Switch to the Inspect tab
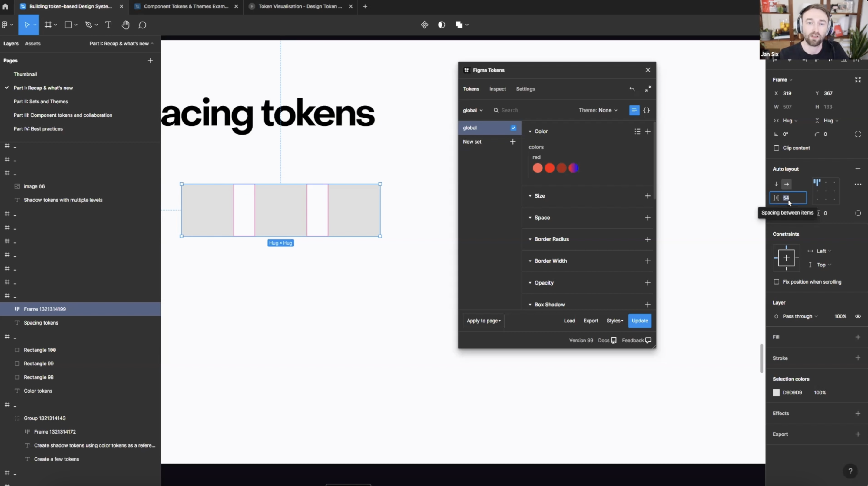This screenshot has width=868, height=486. tap(497, 89)
